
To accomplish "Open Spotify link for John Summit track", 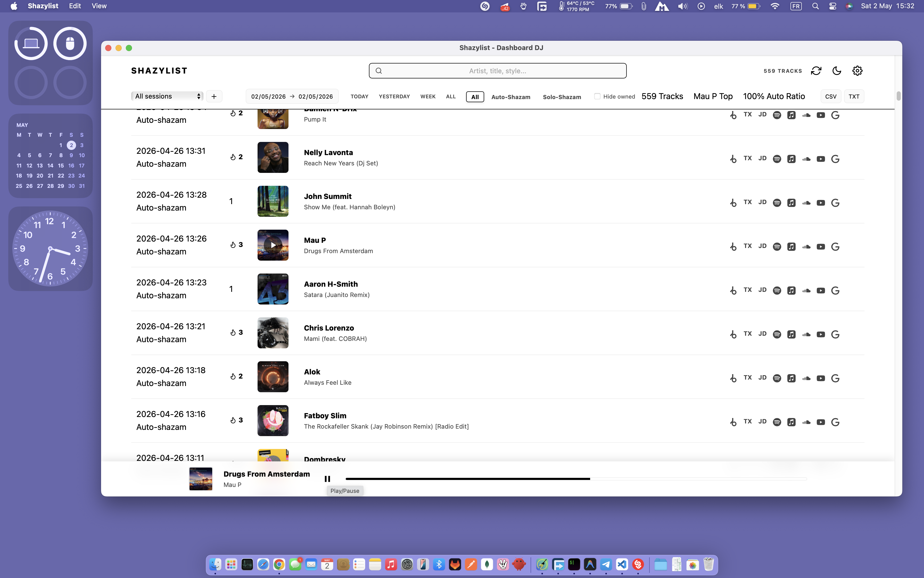I will click(x=777, y=203).
